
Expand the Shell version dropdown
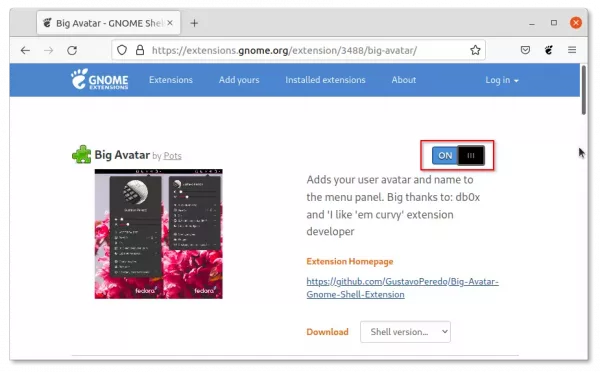(405, 332)
